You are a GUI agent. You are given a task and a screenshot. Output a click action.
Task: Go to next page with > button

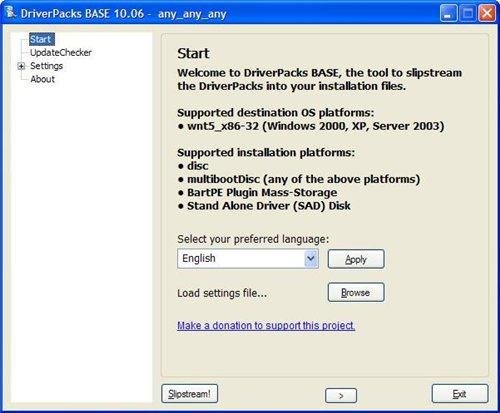pos(341,396)
